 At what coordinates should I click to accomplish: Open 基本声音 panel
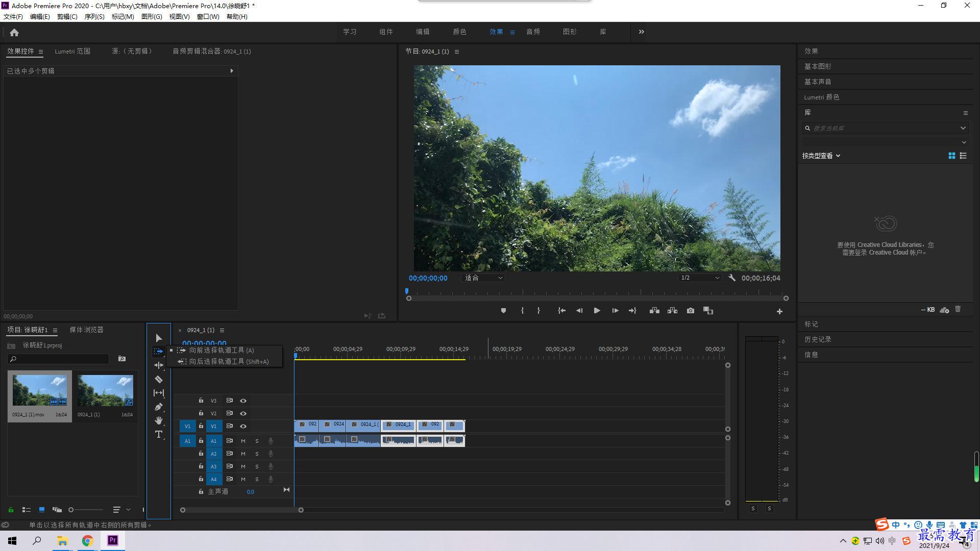(818, 82)
